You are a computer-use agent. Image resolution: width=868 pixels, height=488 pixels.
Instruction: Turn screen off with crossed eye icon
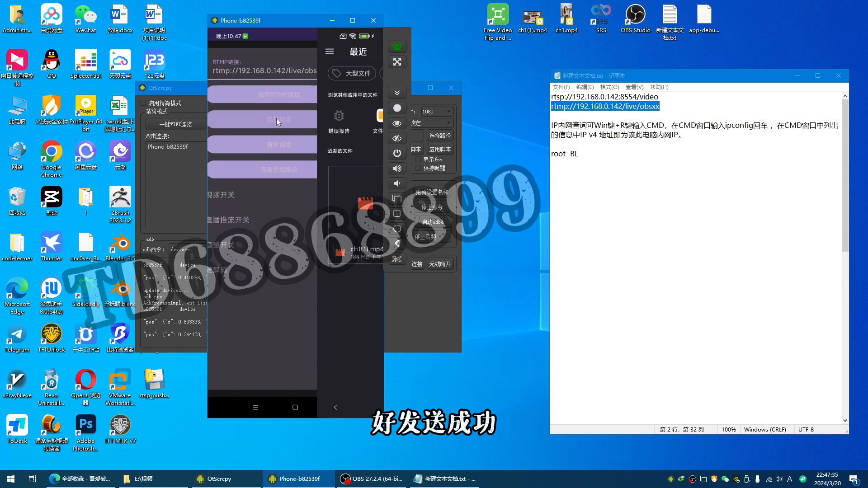coord(397,138)
